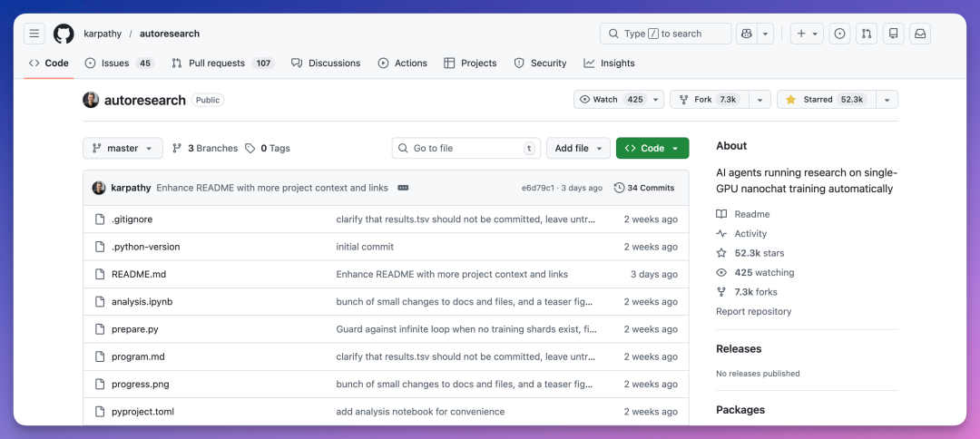Click karpathy owner link in breadcrumb
980x439 pixels.
pos(103,34)
